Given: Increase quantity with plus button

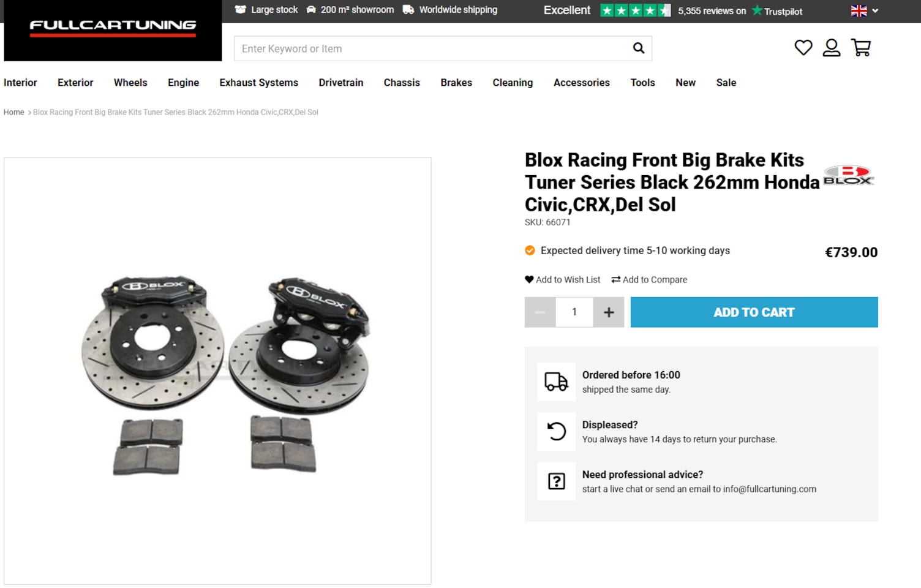Looking at the screenshot, I should [x=609, y=312].
